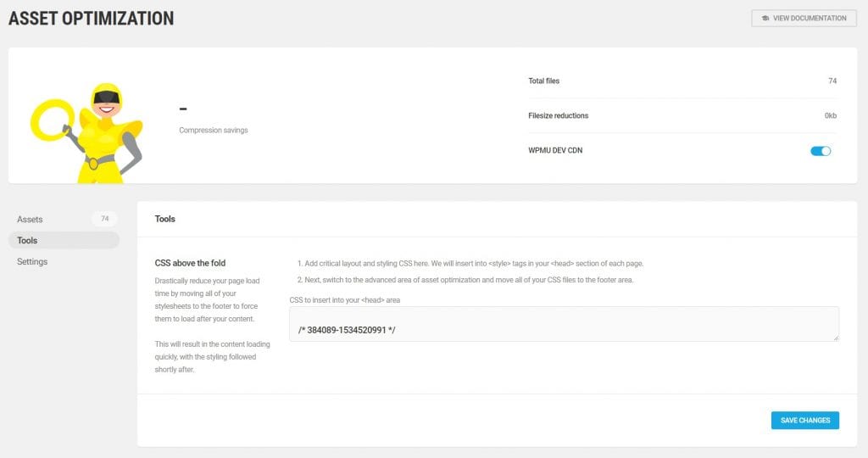Click the 'Drastically reduce your page load' description
This screenshot has height=458, width=868.
coord(207,299)
